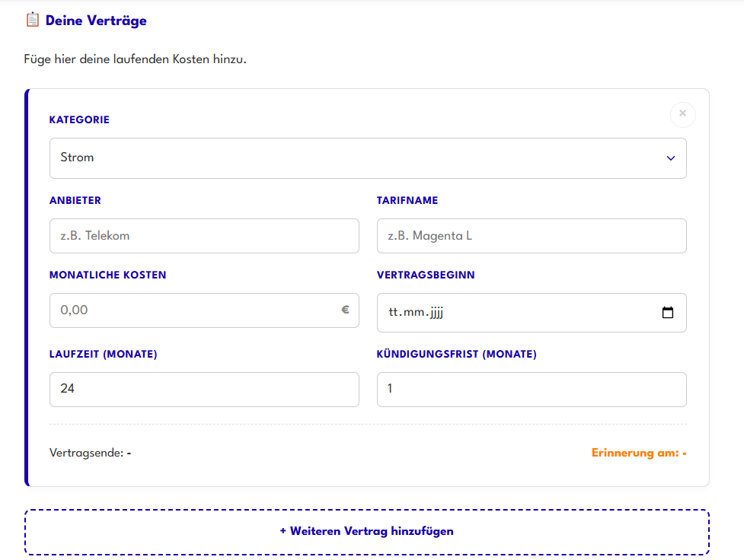Click the VERTRAGSBEGINN label
This screenshot has height=560, width=744.
(426, 275)
